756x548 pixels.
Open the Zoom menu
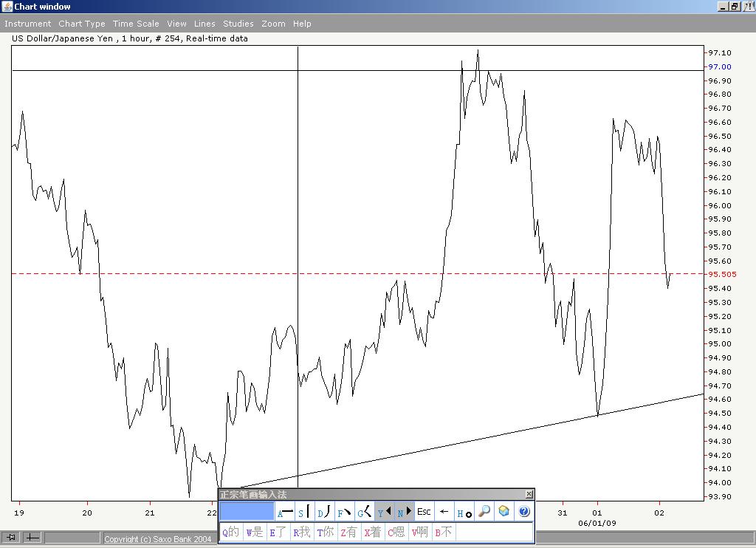point(273,24)
